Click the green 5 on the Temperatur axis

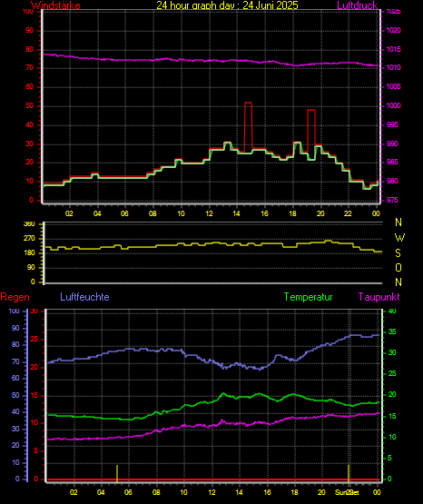click(x=389, y=458)
